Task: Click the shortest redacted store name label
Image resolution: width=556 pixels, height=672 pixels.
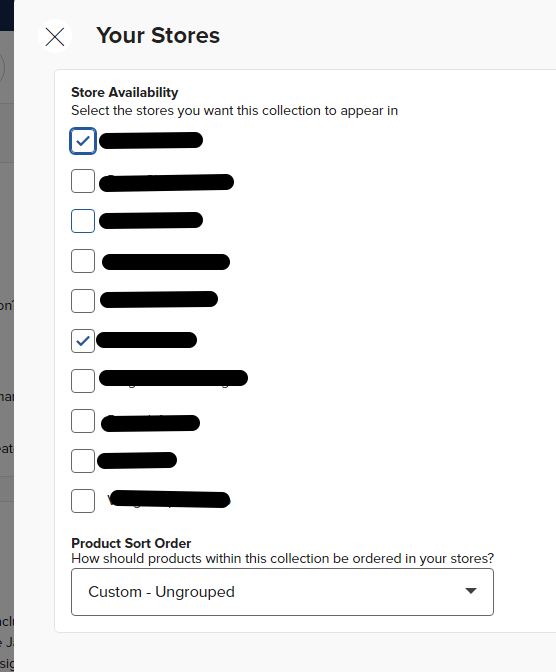Action: point(137,460)
